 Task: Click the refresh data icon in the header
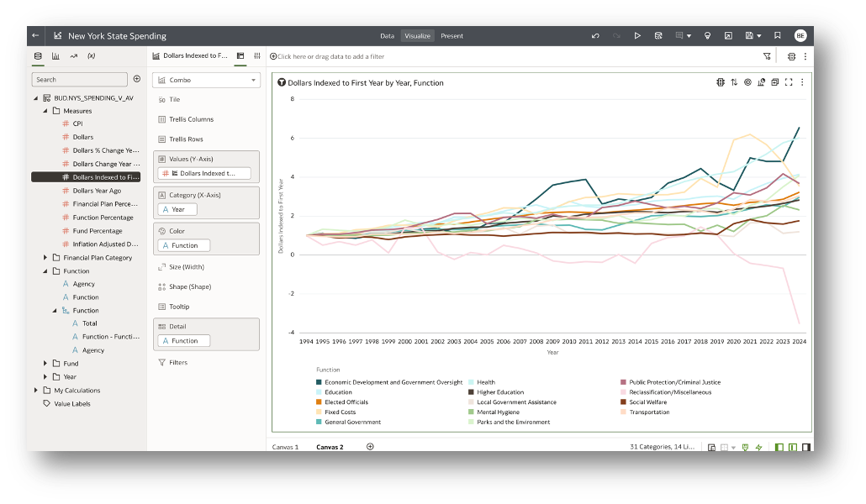tap(659, 35)
